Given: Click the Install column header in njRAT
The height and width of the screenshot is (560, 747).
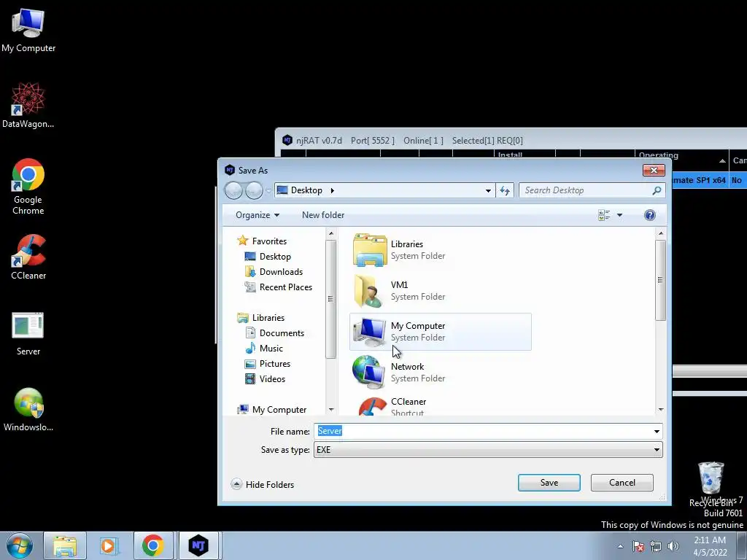Looking at the screenshot, I should (x=525, y=155).
